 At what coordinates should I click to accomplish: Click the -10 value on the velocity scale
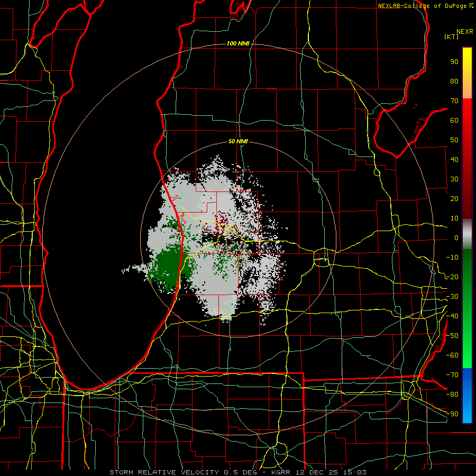tap(452, 258)
